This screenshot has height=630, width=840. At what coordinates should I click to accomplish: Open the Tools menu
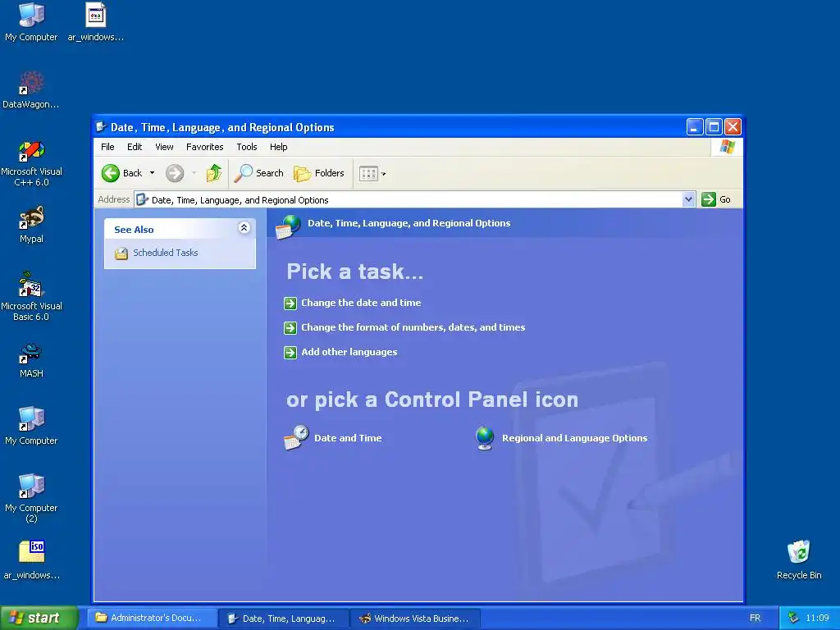[247, 147]
